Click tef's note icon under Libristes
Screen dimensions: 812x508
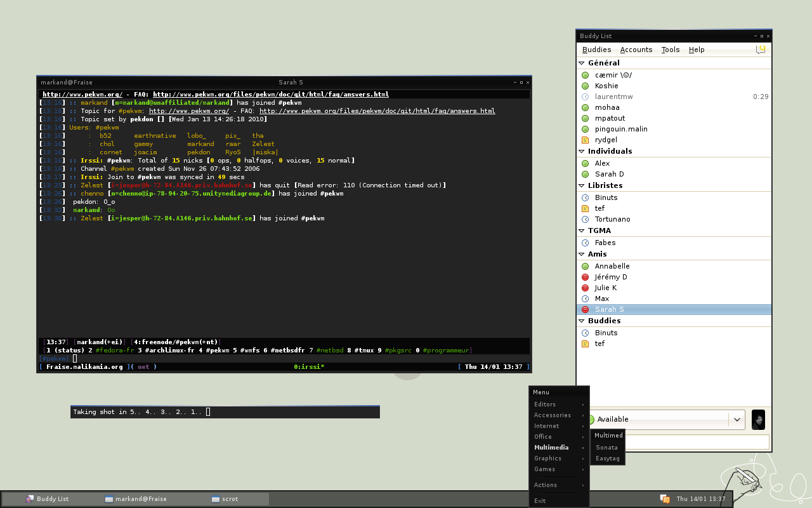point(585,208)
